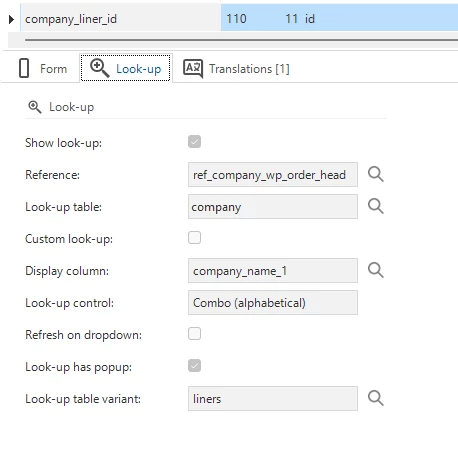
Task: Switch to the Form tab
Action: click(42, 69)
